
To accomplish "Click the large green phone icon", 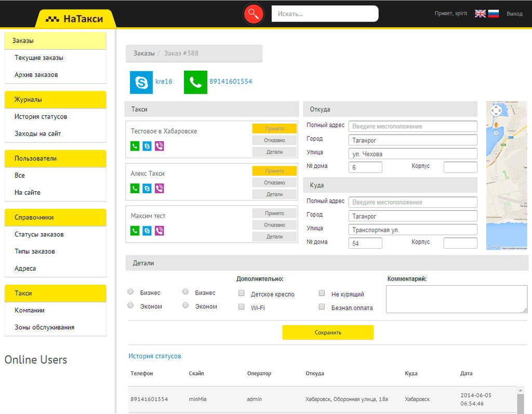I will coord(195,82).
